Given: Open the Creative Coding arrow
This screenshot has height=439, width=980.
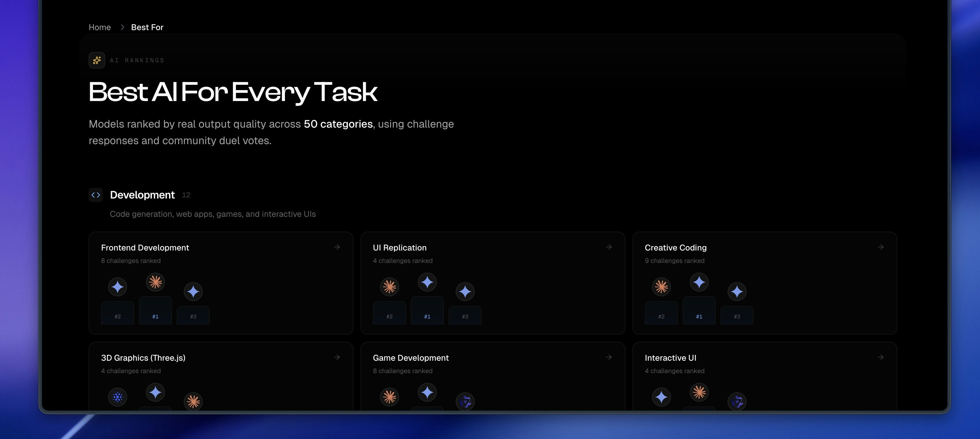Looking at the screenshot, I should (880, 247).
